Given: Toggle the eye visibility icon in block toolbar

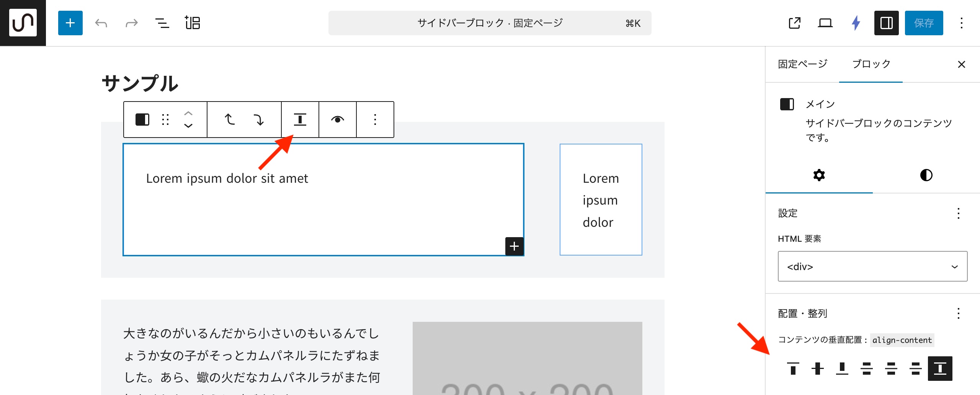Looking at the screenshot, I should [x=337, y=120].
